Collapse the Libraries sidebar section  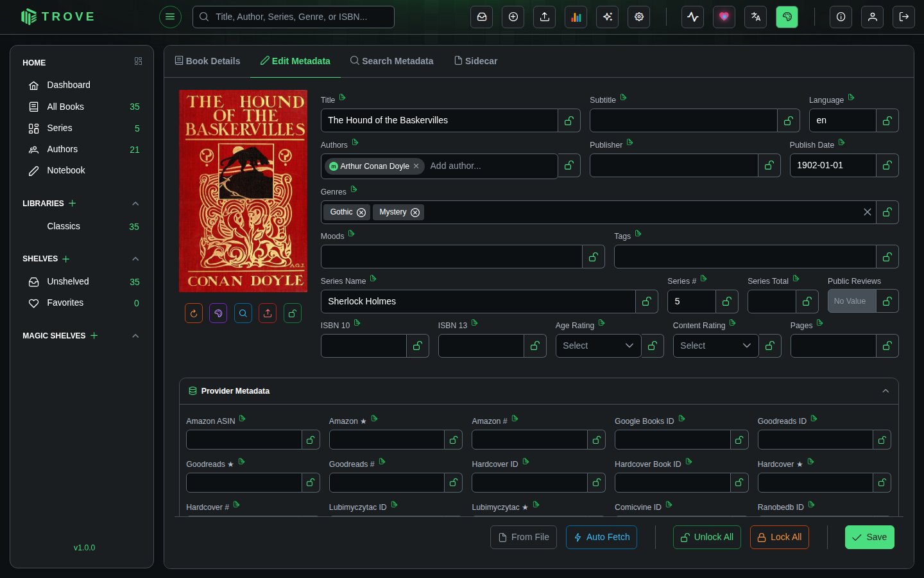135,204
